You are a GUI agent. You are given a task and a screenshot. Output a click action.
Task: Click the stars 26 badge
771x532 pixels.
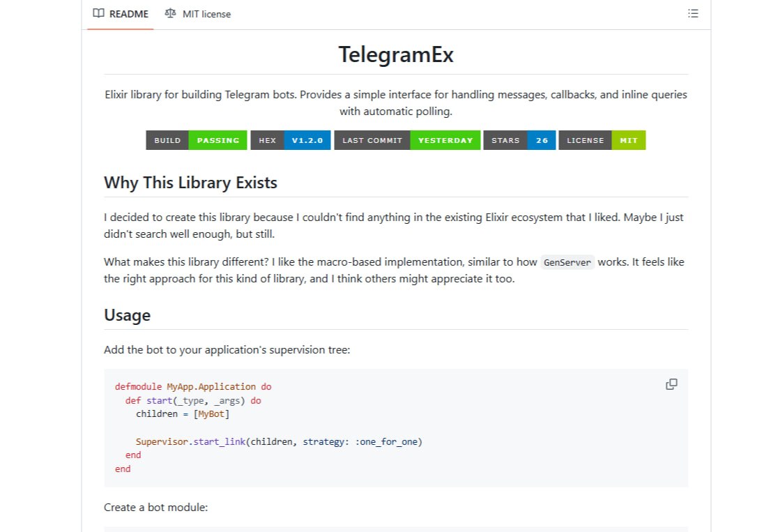pyautogui.click(x=519, y=140)
